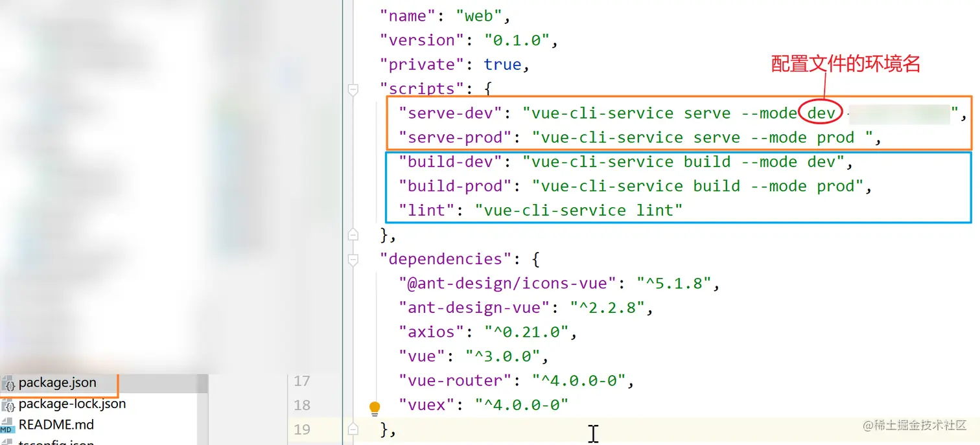980x445 pixels.
Task: Click the true value of "private"
Action: click(x=502, y=65)
